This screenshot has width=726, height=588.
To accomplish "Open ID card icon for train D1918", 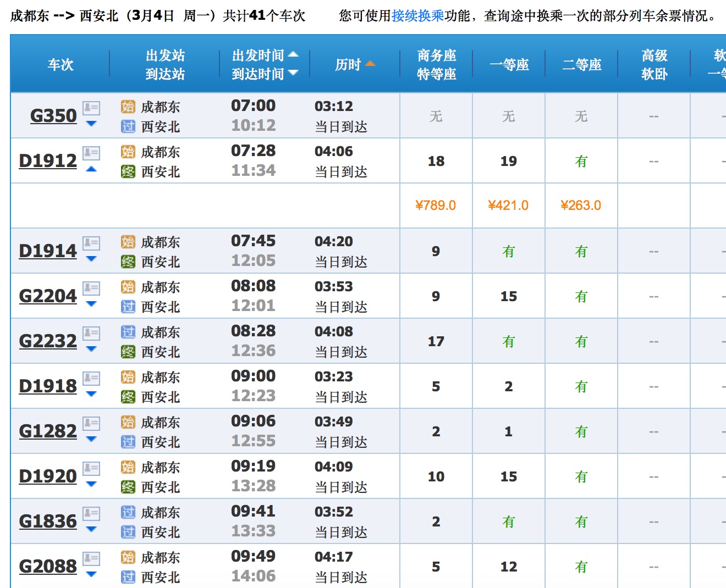I will 91,378.
